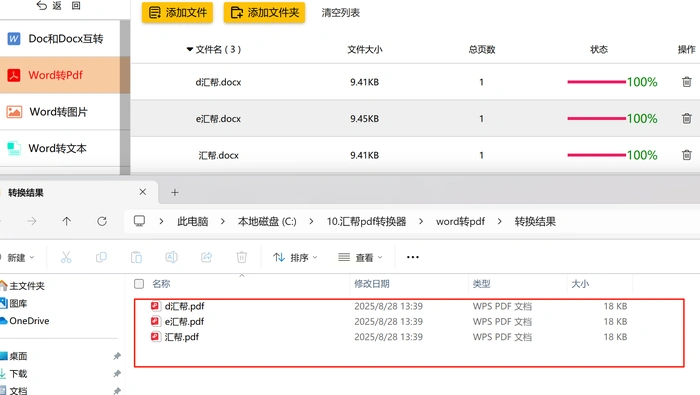Sort by 名称 column header
Screen dimensions: 700x395
(161, 284)
